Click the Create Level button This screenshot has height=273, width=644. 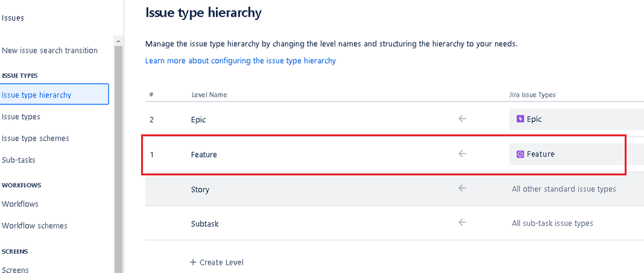click(x=217, y=262)
